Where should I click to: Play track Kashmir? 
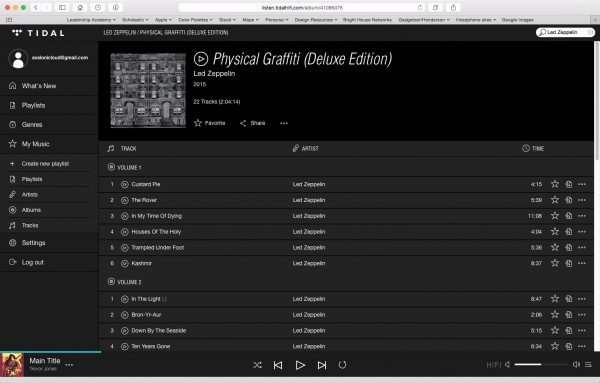[x=124, y=264]
